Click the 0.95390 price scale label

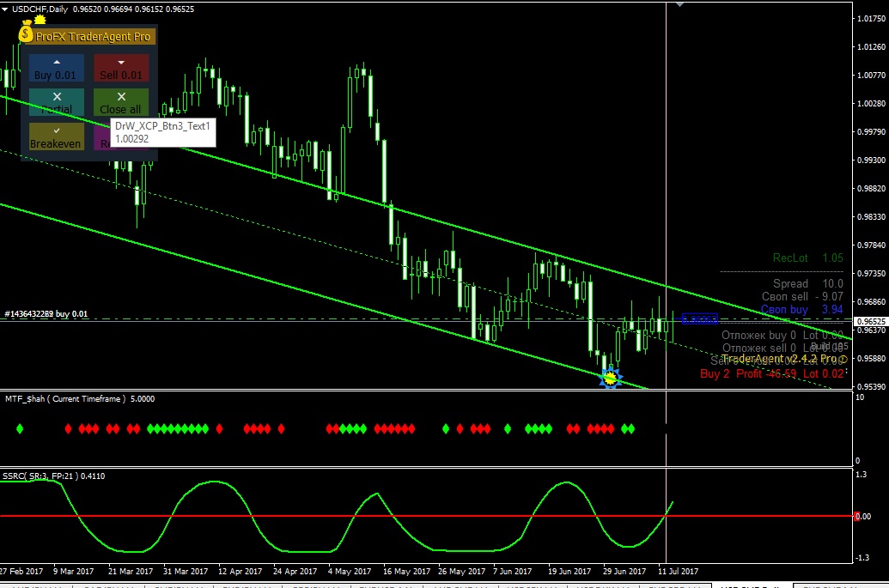pos(872,387)
